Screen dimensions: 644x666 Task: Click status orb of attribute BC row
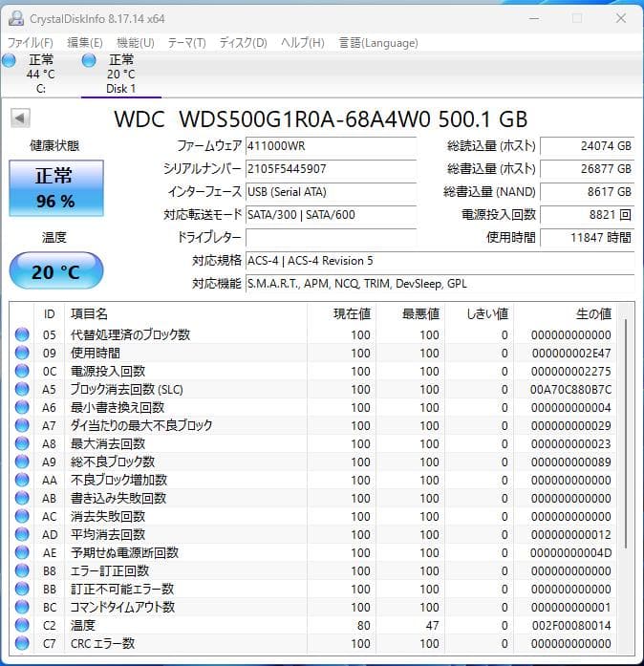(22, 607)
